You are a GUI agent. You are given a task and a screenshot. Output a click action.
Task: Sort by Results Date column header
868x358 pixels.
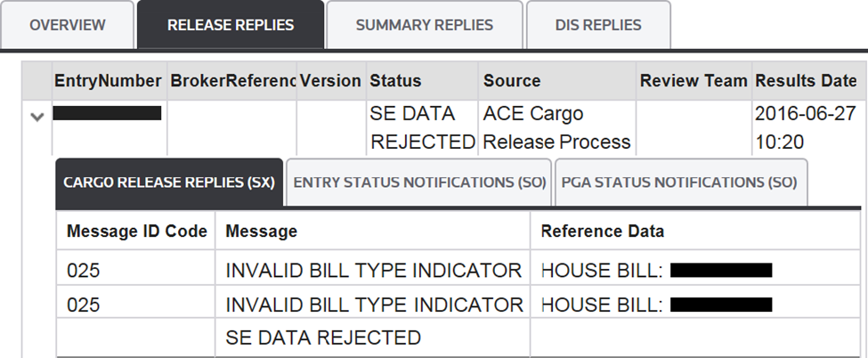coord(806,81)
